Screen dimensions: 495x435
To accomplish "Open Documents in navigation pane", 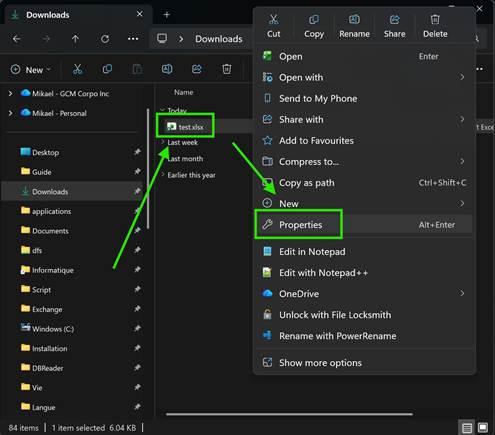I will pos(50,231).
